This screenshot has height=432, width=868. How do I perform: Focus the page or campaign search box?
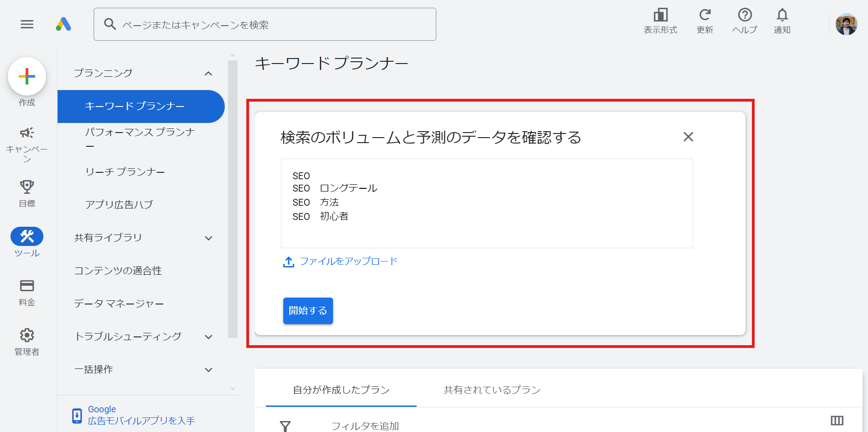pos(265,24)
